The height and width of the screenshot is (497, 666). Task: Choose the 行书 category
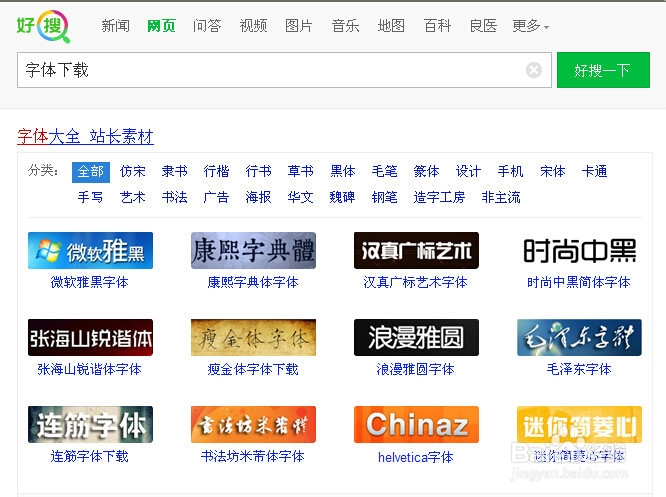coord(258,172)
